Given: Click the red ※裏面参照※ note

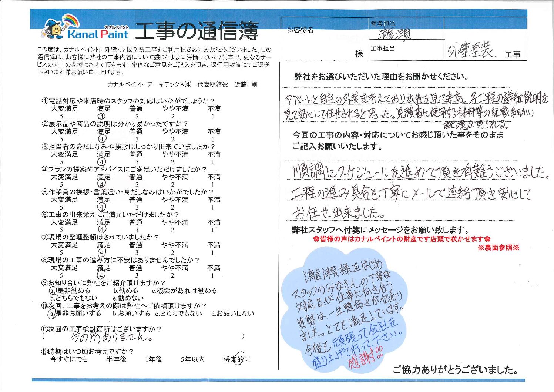Looking at the screenshot, I should 498,248.
